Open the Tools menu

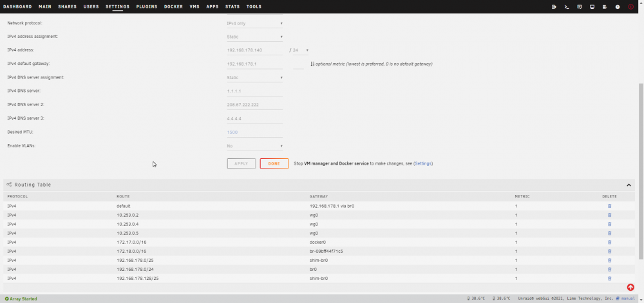pyautogui.click(x=254, y=6)
